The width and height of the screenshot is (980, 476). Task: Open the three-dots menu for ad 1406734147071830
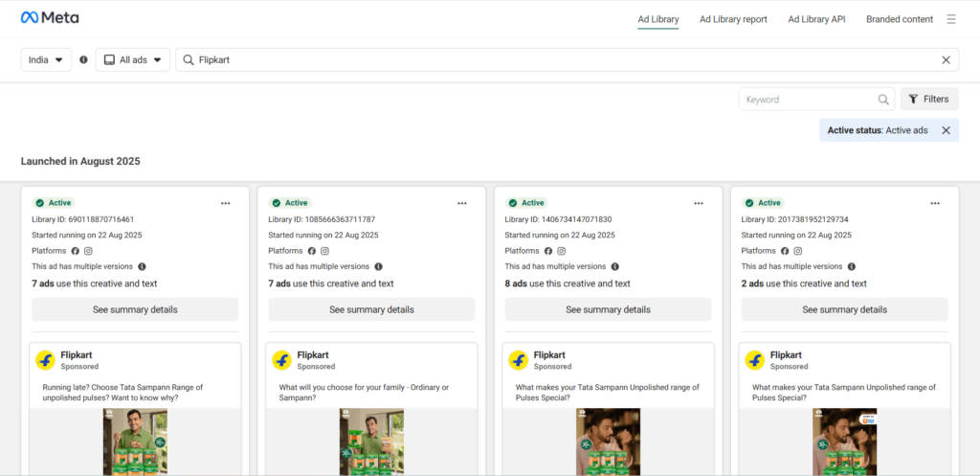coord(699,203)
